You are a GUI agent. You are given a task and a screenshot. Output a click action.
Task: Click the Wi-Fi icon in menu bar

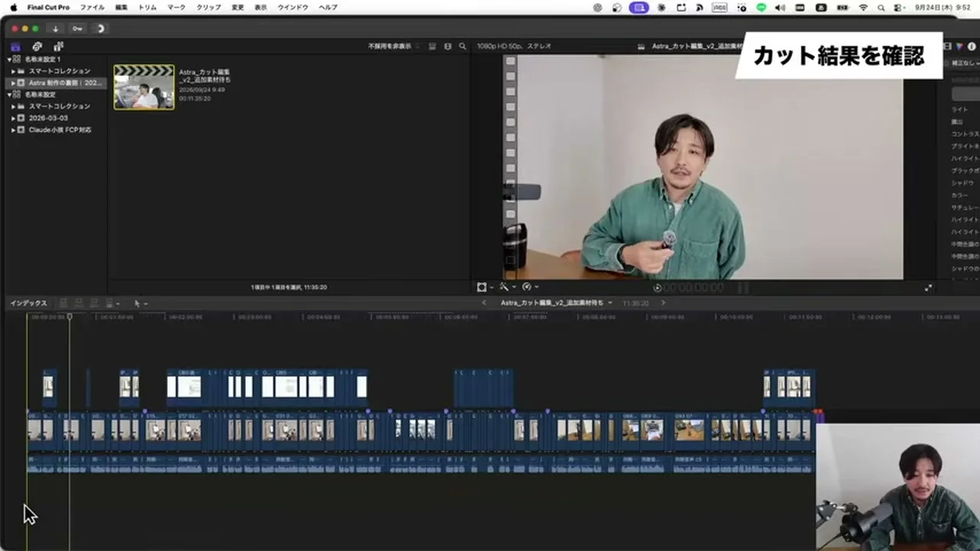coord(864,7)
